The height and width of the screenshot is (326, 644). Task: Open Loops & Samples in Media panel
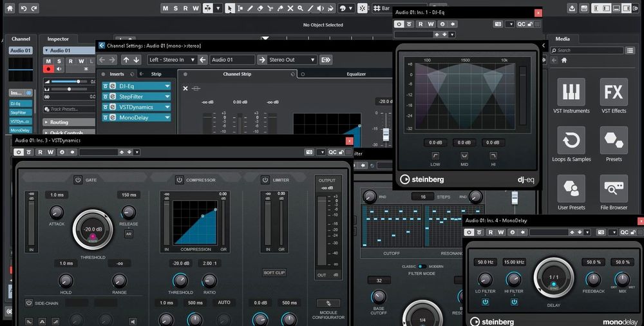pos(571,144)
